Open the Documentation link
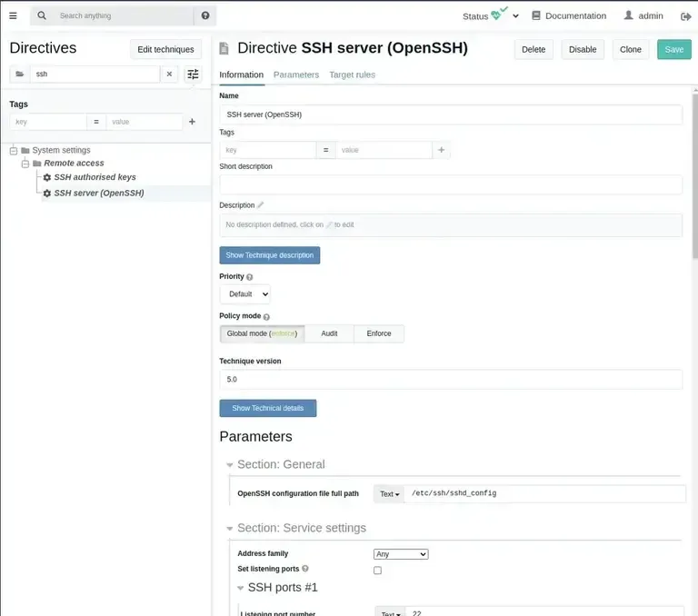This screenshot has width=698, height=616. [x=575, y=15]
